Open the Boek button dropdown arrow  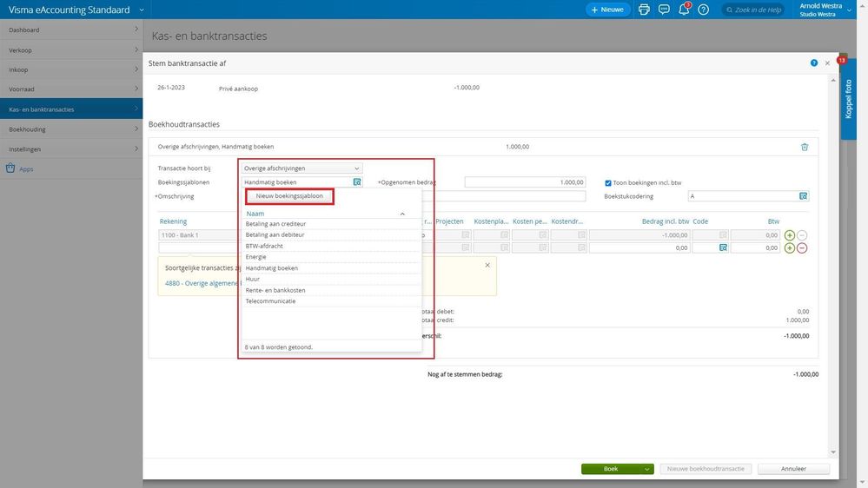[x=646, y=469]
